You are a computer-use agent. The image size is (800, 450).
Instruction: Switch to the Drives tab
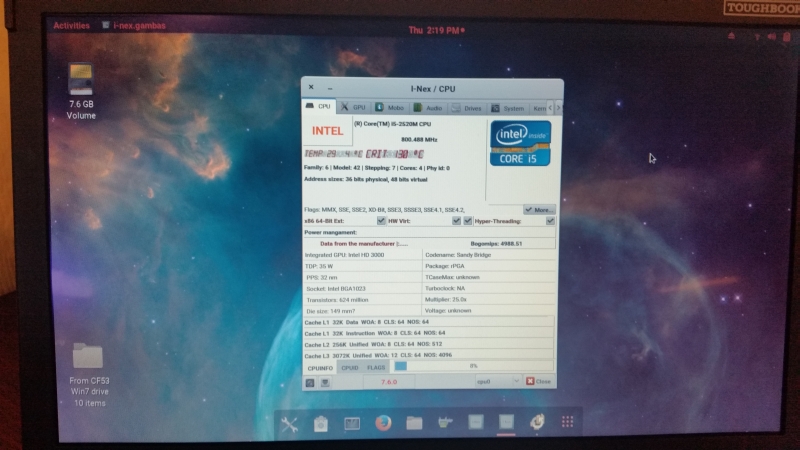[x=467, y=108]
